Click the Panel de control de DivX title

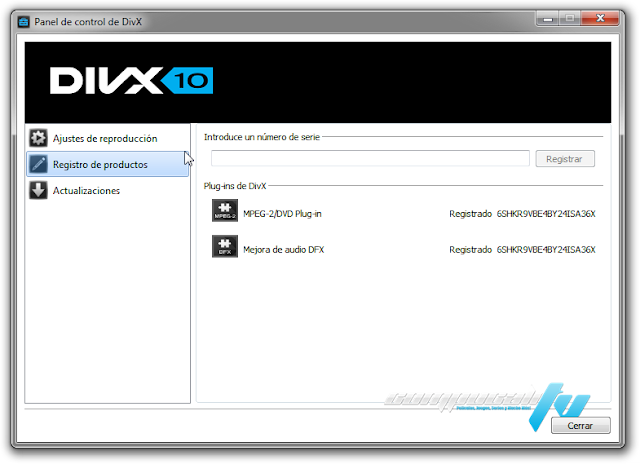(x=88, y=22)
